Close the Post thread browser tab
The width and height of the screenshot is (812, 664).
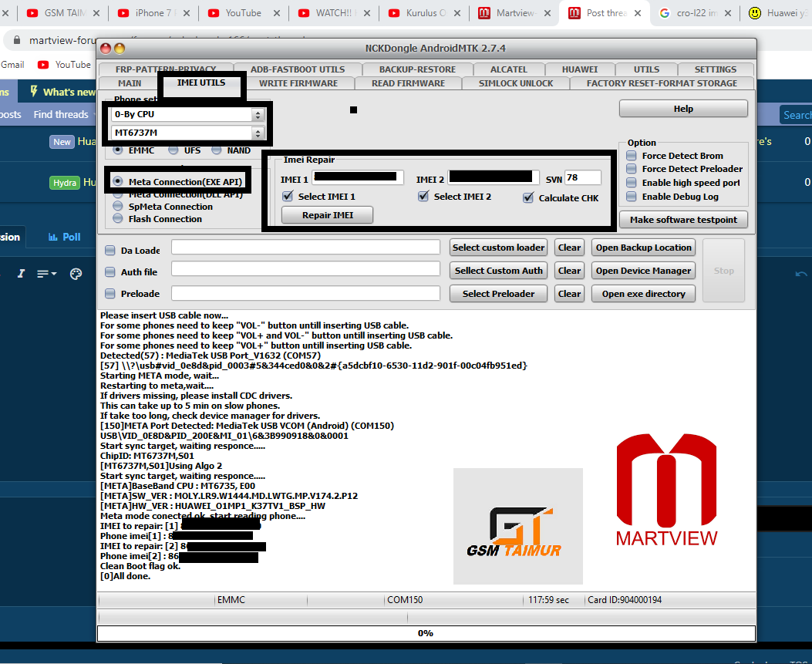[638, 13]
